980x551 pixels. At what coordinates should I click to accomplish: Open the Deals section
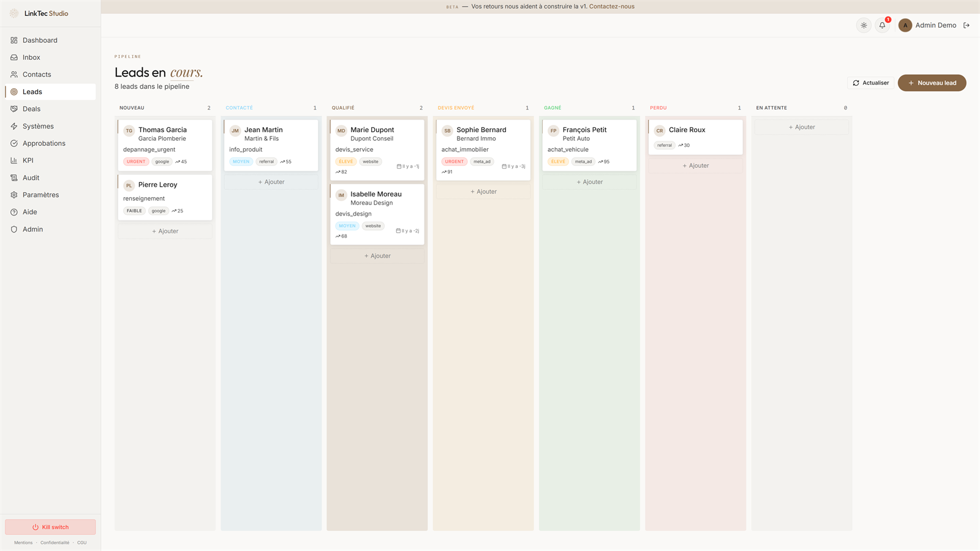point(50,109)
